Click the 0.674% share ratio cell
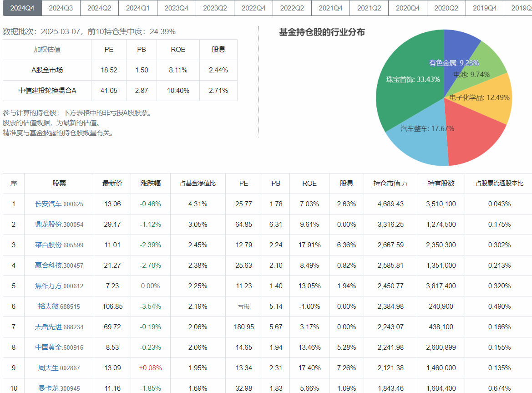The image size is (532, 393). tap(499, 388)
